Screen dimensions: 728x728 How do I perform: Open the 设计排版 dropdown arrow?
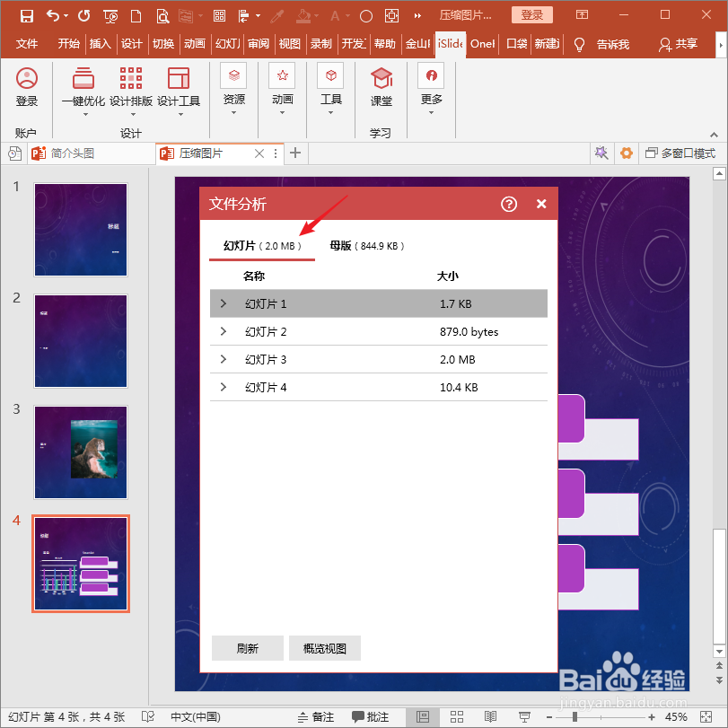tap(133, 114)
